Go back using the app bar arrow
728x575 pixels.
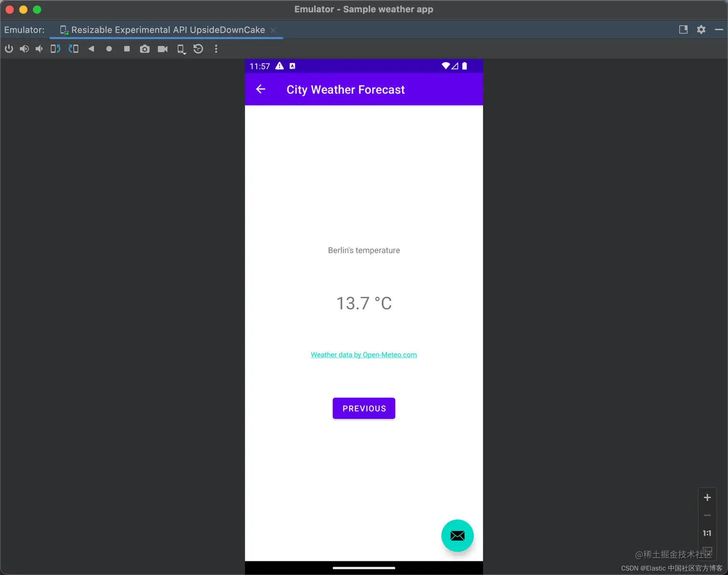pos(260,89)
